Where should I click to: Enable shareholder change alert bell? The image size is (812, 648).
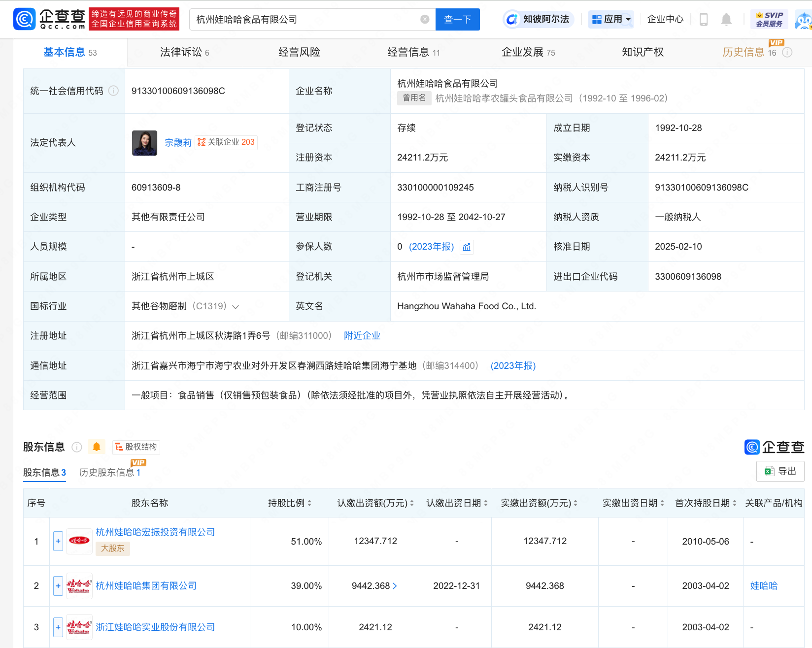(x=97, y=447)
